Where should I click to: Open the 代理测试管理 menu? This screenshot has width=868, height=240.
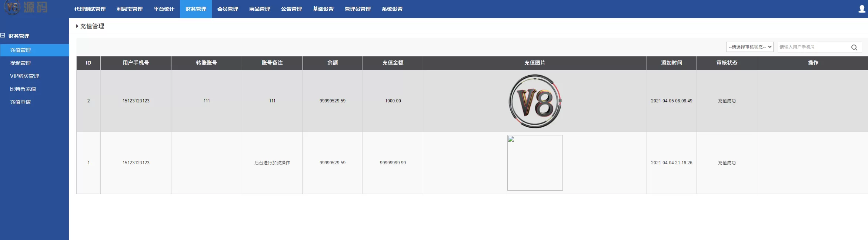(90, 9)
